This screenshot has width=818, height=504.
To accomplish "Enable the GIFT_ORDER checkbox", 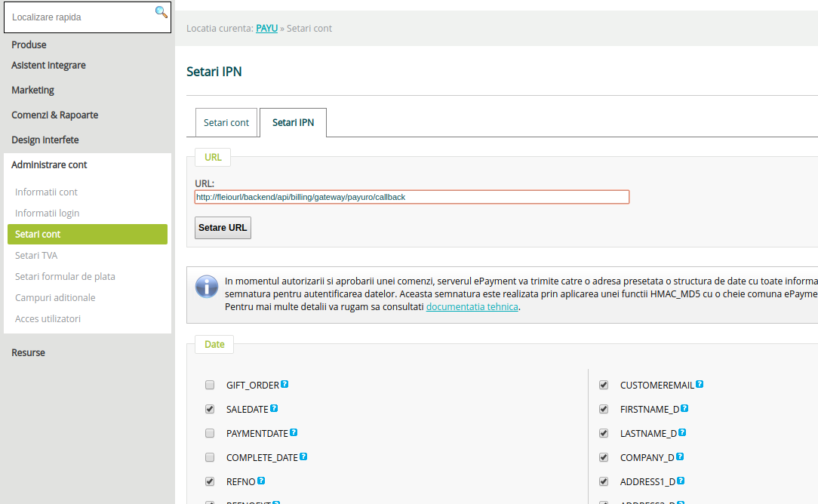I will (210, 385).
